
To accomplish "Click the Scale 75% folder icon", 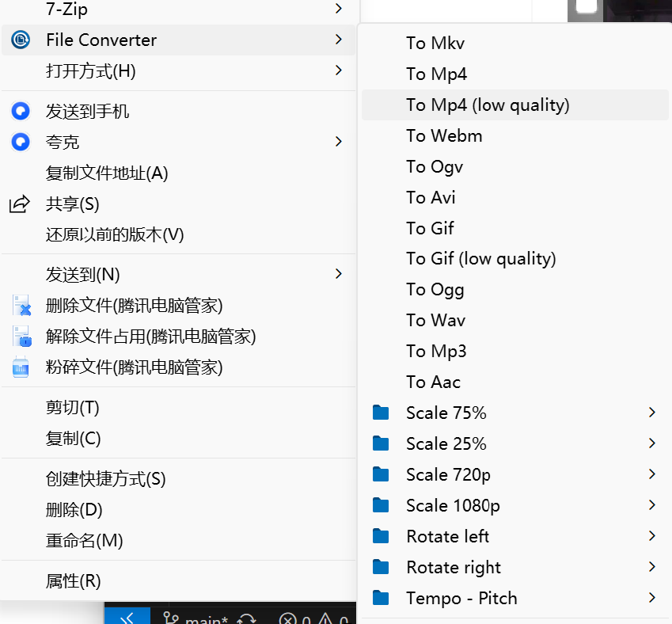I will (382, 413).
